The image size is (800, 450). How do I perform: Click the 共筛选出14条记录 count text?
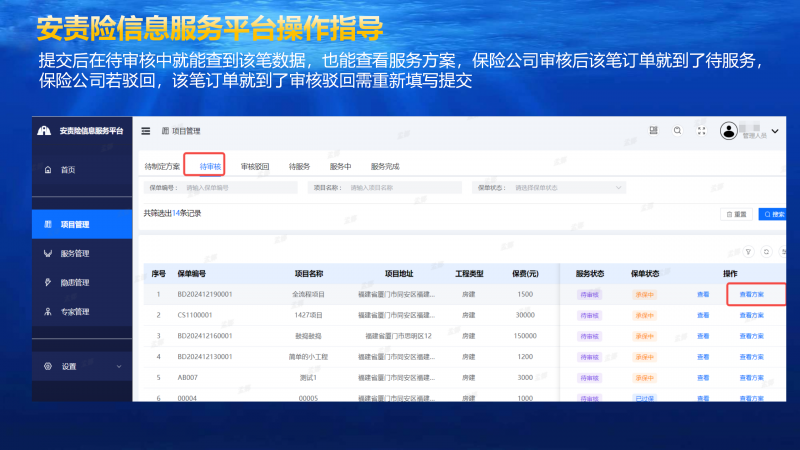click(x=172, y=213)
